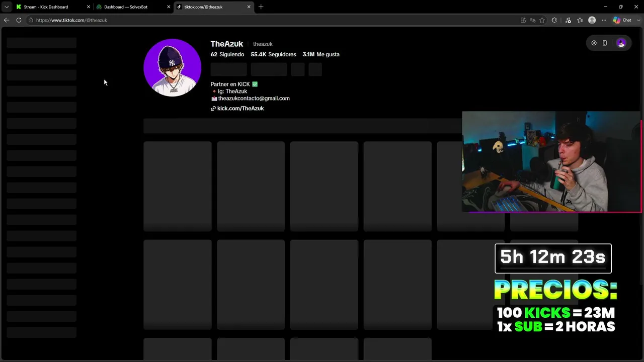This screenshot has height=362, width=644.
Task: Open the browser Extensions puzzle icon
Action: coord(554,20)
